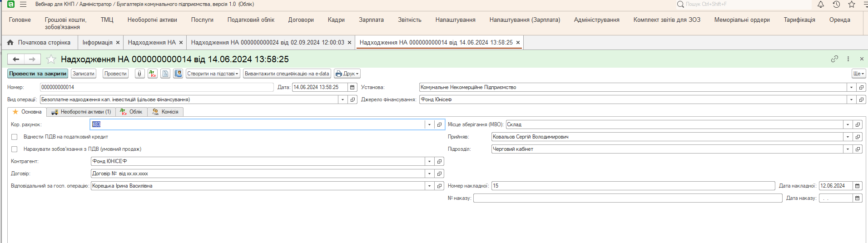The height and width of the screenshot is (243, 868).
Task: Click the back navigation arrow
Action: tap(16, 59)
